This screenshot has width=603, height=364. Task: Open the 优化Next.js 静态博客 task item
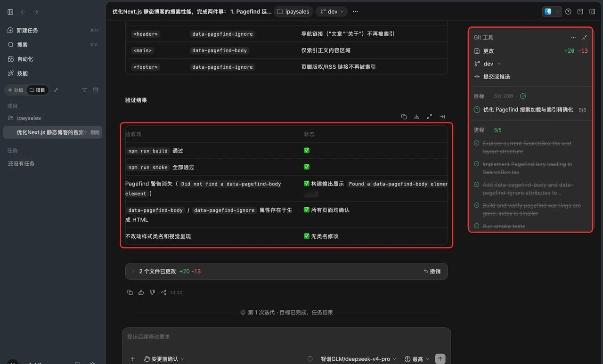[x=53, y=132]
